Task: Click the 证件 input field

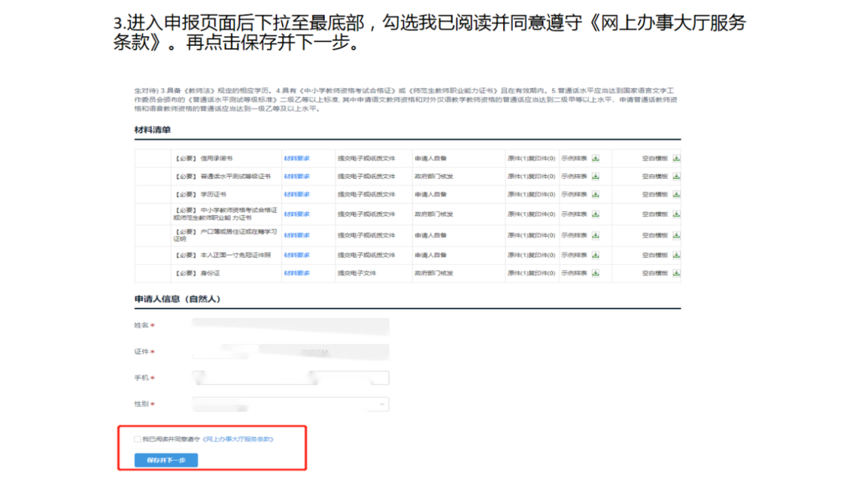Action: (x=290, y=352)
